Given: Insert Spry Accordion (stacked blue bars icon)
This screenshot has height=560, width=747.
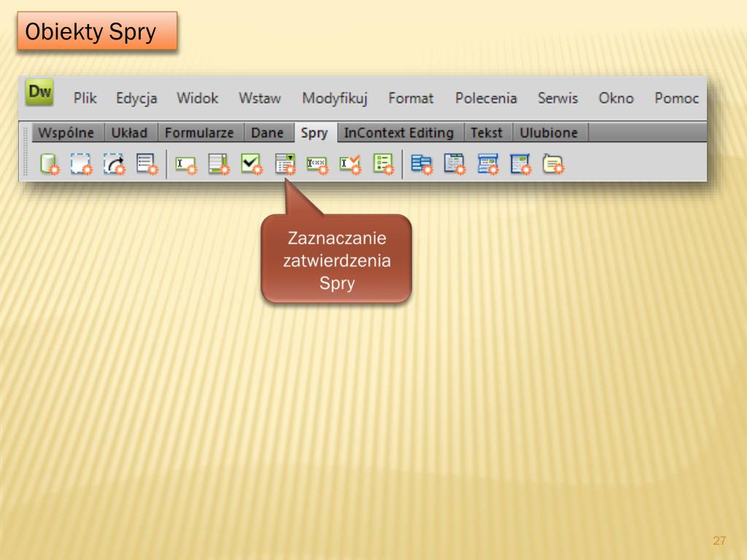Looking at the screenshot, I should [488, 164].
